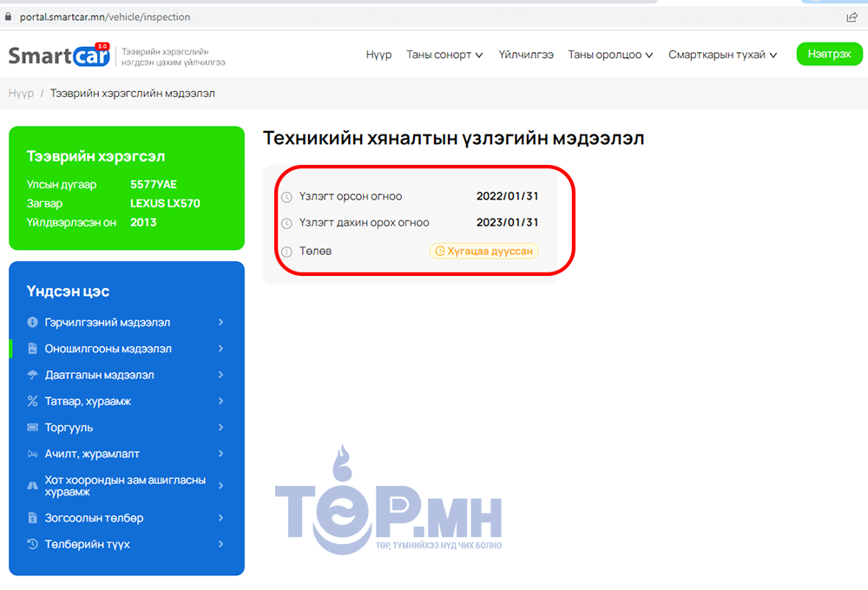Click the Нүүр breadcrumb link
Image resolution: width=868 pixels, height=590 pixels.
coord(21,93)
